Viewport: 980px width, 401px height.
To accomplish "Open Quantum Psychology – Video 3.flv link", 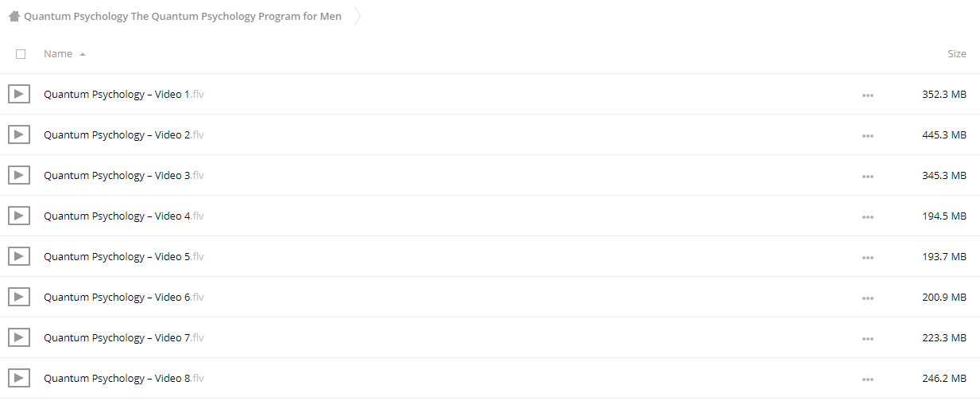I will [x=124, y=175].
